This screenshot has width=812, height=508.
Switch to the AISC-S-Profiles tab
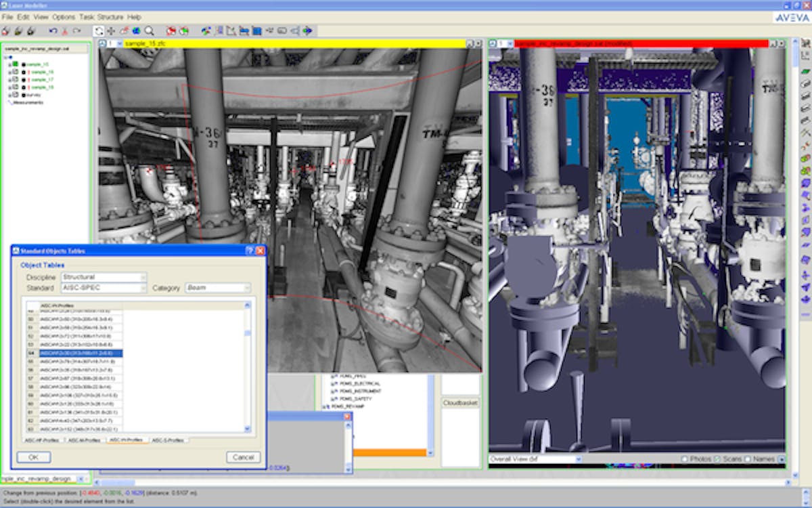(x=167, y=439)
